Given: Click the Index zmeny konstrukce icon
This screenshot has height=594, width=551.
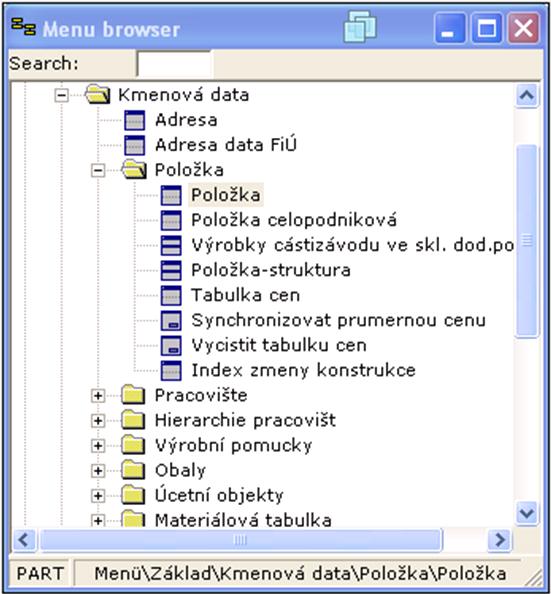Looking at the screenshot, I should 171,370.
